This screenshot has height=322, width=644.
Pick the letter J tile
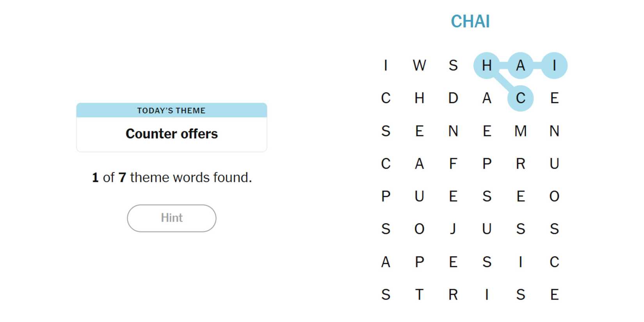pos(453,229)
